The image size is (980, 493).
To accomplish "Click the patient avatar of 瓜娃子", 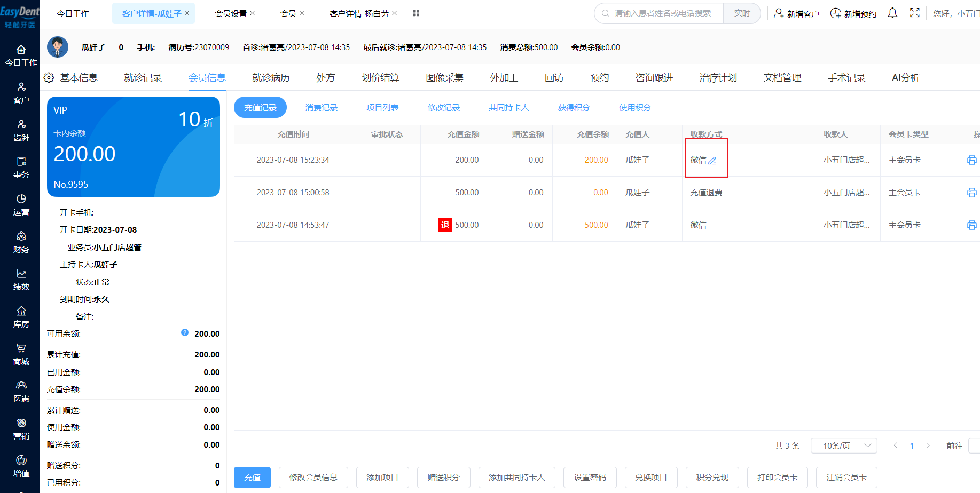I will (x=58, y=47).
